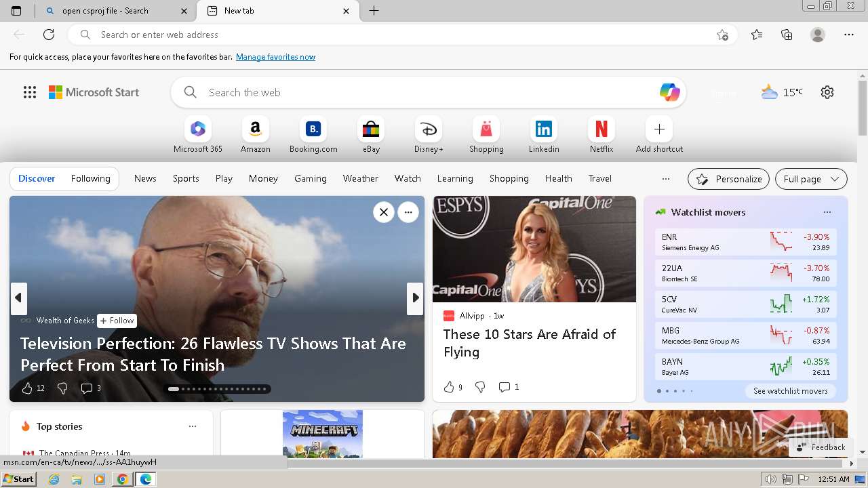The width and height of the screenshot is (868, 488).
Task: Dismiss the featured carousel story
Action: (384, 212)
